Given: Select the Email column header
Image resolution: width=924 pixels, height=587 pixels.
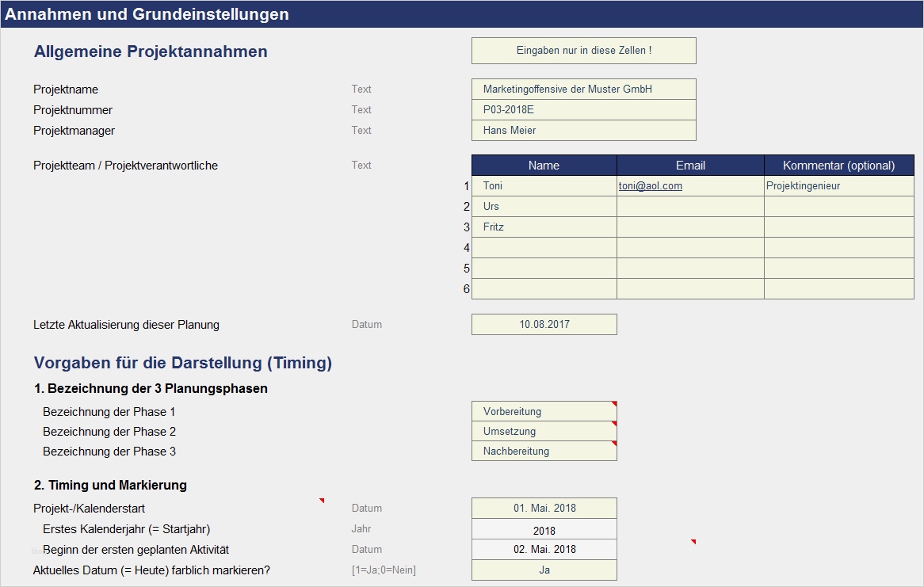Looking at the screenshot, I should pyautogui.click(x=689, y=165).
